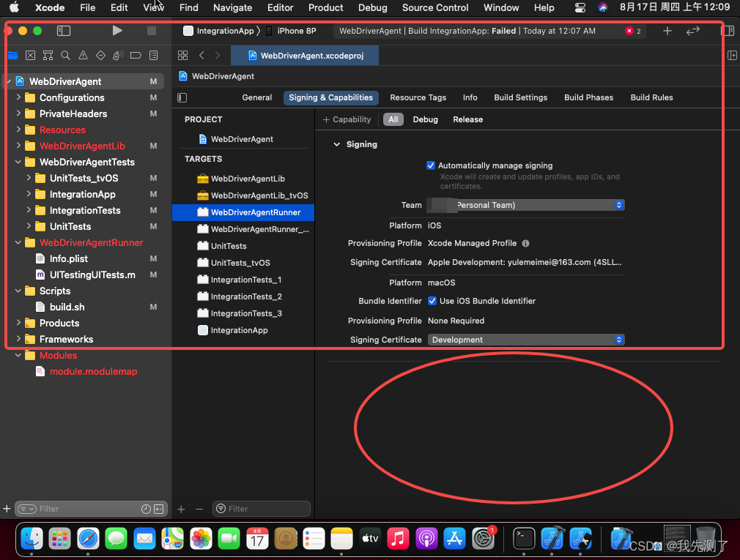740x560 pixels.
Task: Toggle the Use iOS Bundle Identifier checkbox
Action: tap(432, 300)
